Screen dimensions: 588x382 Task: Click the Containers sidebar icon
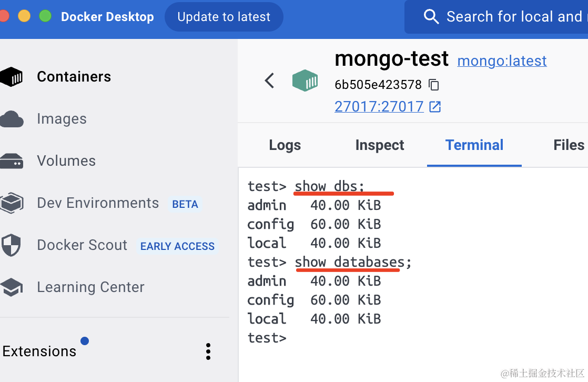coord(12,77)
